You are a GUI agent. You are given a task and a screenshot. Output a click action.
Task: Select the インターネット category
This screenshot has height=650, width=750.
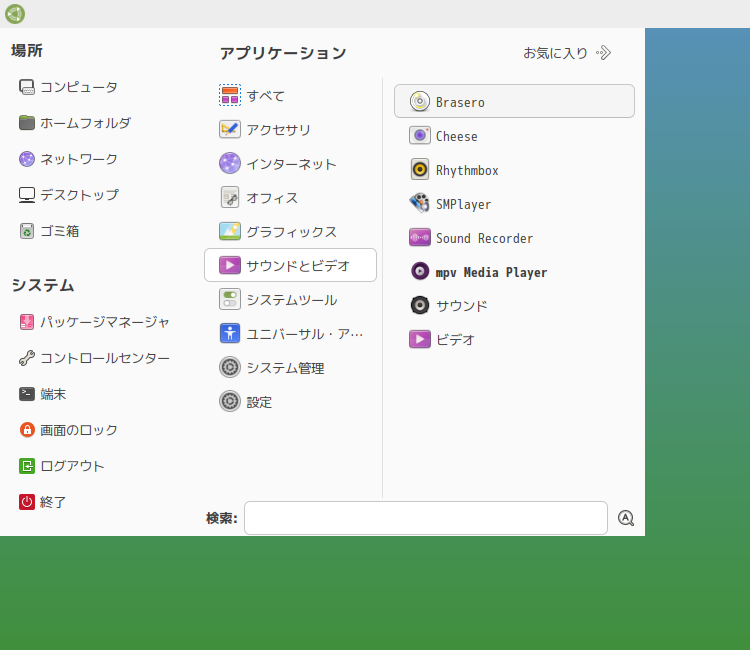[290, 163]
